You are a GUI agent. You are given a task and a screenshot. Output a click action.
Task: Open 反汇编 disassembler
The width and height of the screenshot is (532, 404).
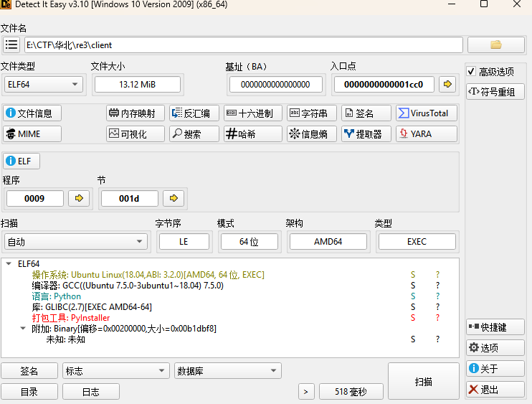coord(194,113)
